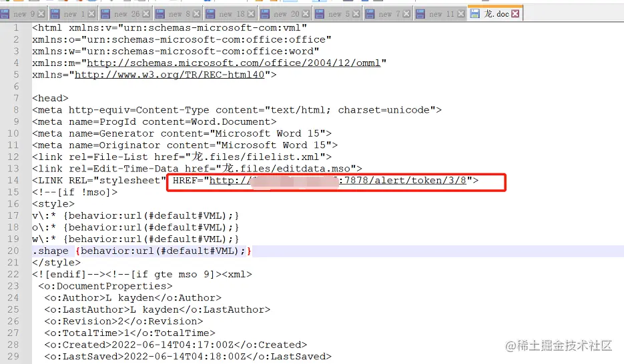Close the "new 5" tab with its X
The height and width of the screenshot is (364, 624).
[x=356, y=14]
